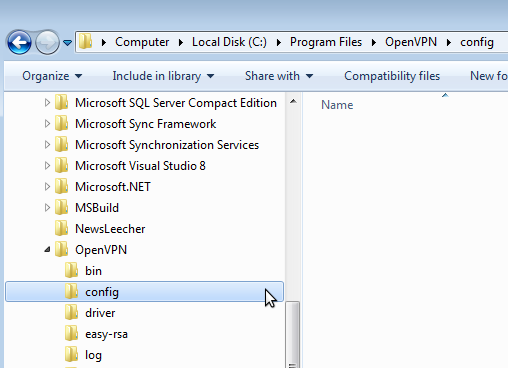
Task: Select Microsoft Sync Framework in the tree
Action: tap(145, 124)
